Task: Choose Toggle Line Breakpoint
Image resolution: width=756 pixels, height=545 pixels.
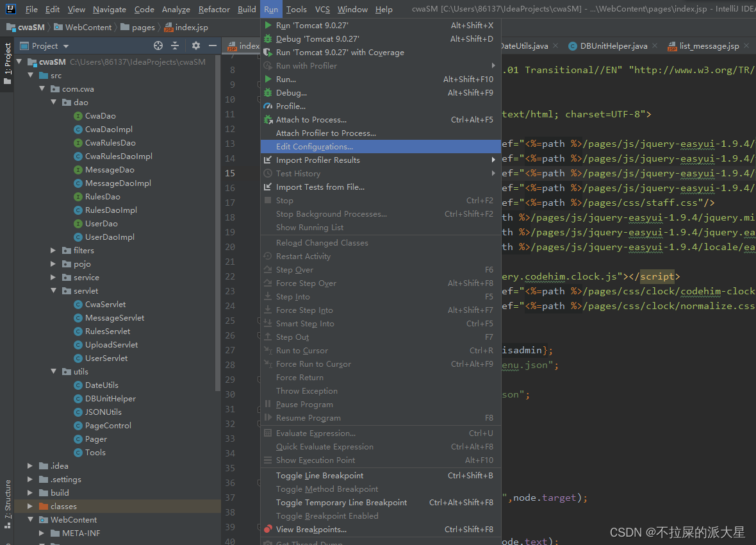Action: (x=381, y=476)
